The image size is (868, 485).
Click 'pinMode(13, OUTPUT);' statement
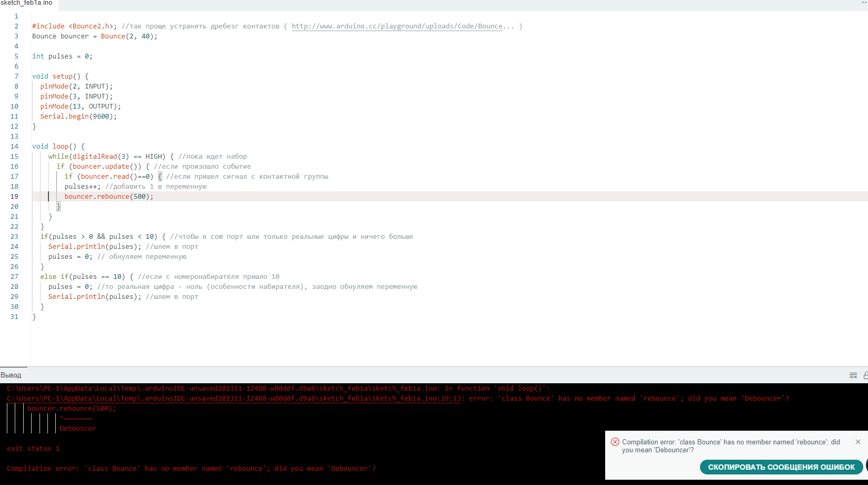coord(81,106)
